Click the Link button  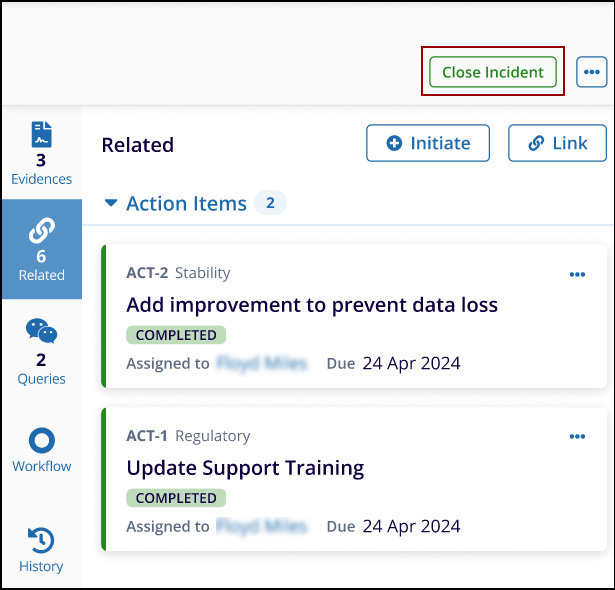(x=557, y=143)
